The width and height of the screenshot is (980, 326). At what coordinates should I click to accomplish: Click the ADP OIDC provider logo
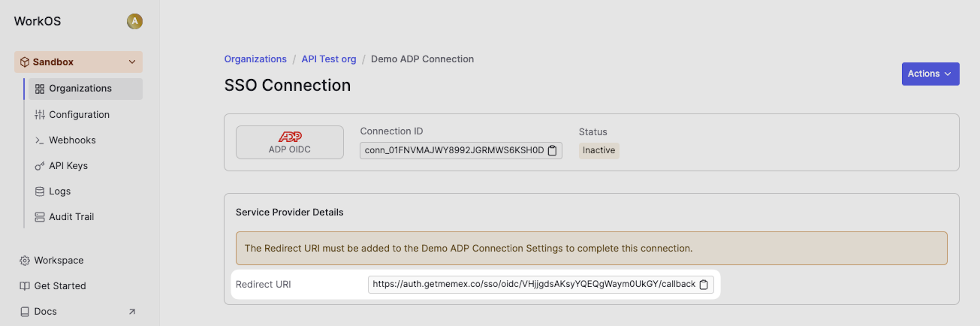[x=289, y=137]
